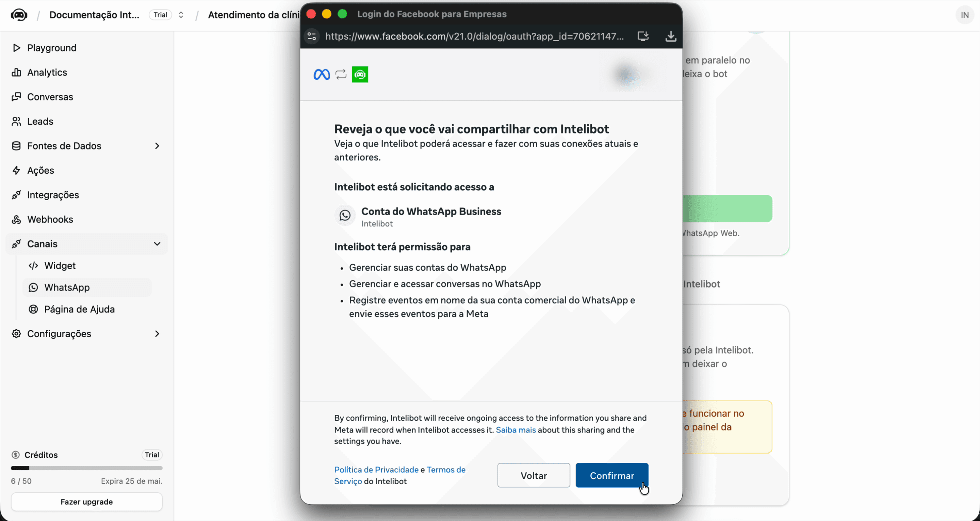The image size is (980, 521).
Task: Click the install app icon in popup toolbar
Action: [643, 36]
